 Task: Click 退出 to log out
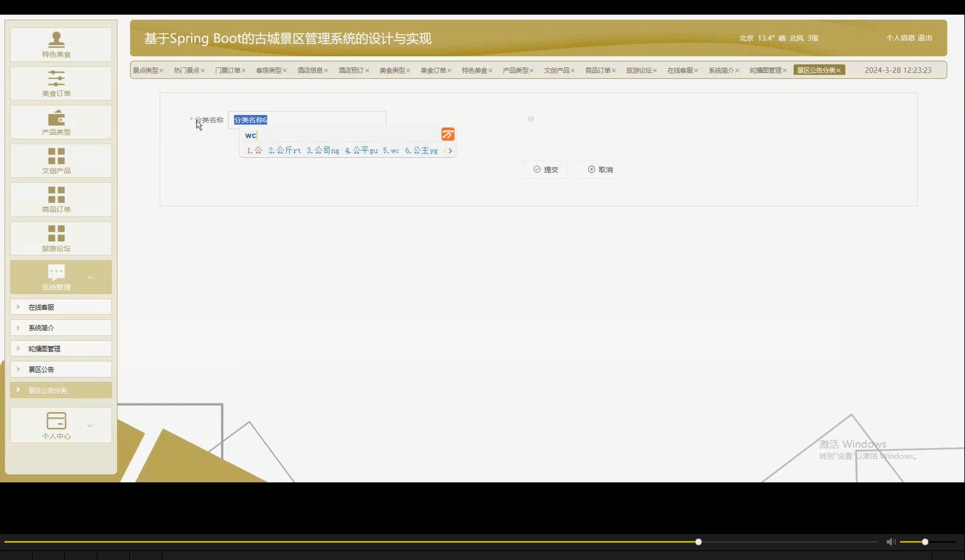[x=925, y=38]
